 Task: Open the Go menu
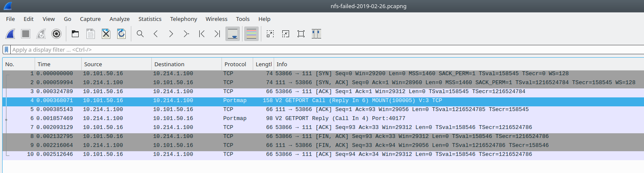68,19
